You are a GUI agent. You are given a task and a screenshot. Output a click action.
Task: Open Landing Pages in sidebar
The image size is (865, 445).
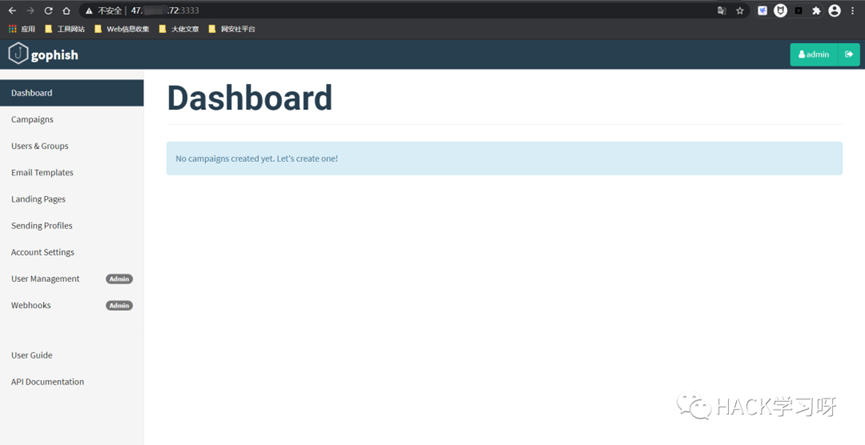(72, 199)
